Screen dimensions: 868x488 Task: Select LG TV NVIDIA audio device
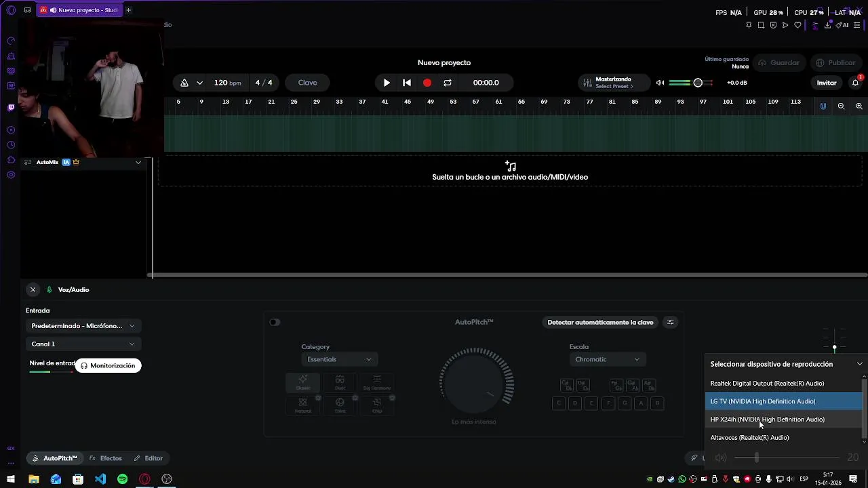[783, 401]
